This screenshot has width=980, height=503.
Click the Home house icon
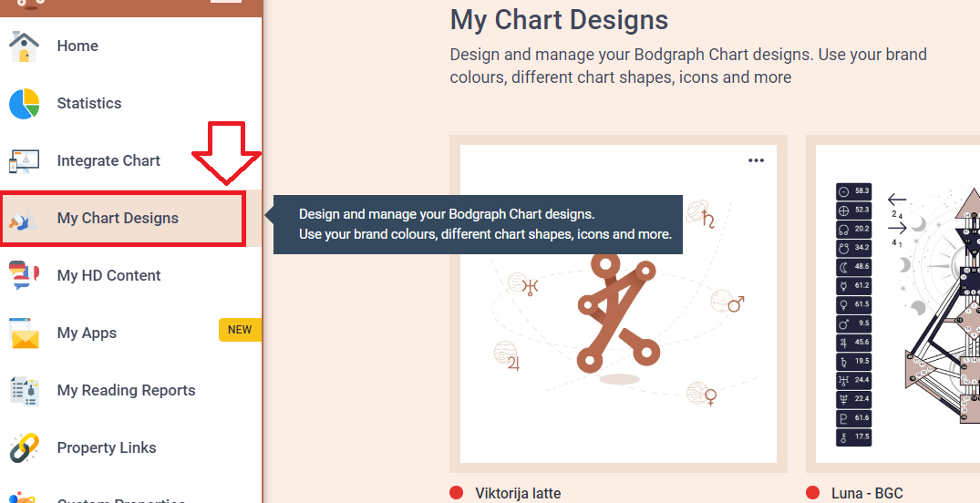pyautogui.click(x=24, y=46)
